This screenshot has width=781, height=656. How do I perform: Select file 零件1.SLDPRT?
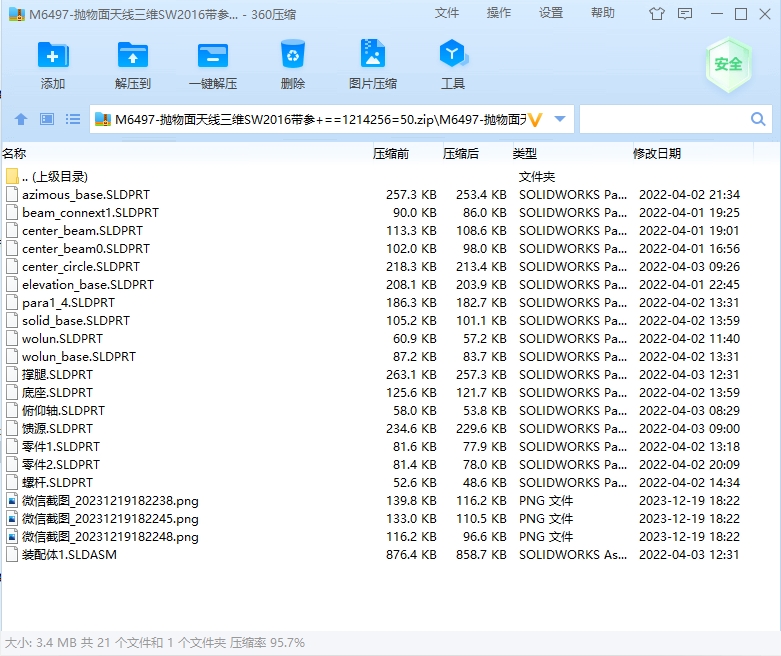tap(61, 446)
